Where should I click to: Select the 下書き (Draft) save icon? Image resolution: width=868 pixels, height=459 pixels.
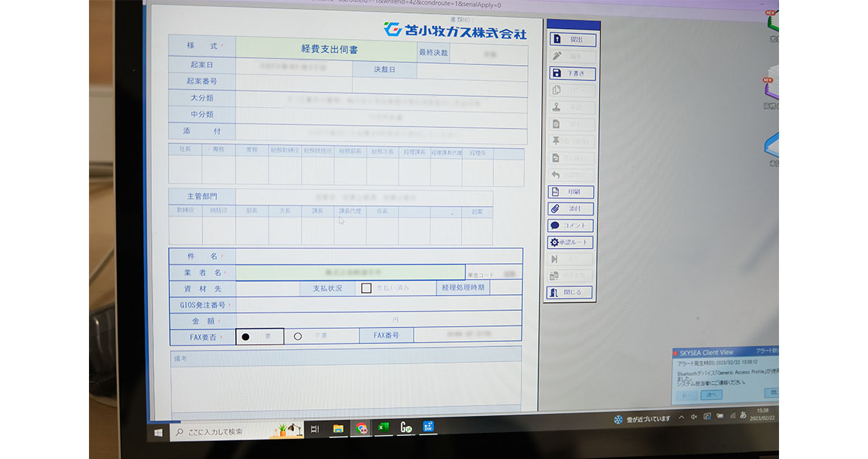click(571, 73)
